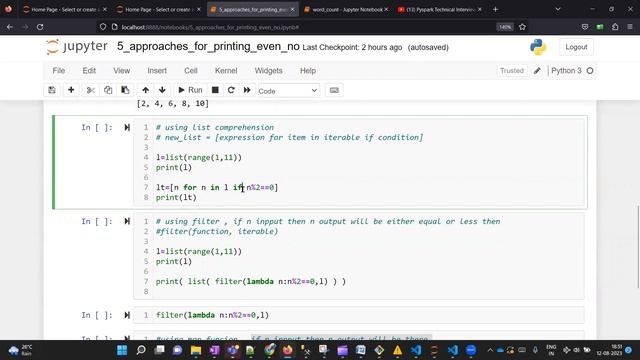Image resolution: width=640 pixels, height=360 pixels.
Task: Open the Cell menu
Action: coord(191,71)
